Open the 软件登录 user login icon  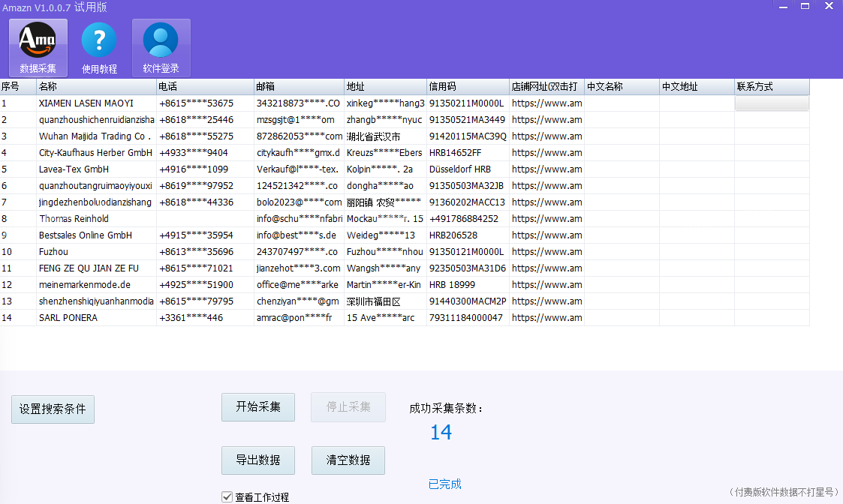coord(161,48)
